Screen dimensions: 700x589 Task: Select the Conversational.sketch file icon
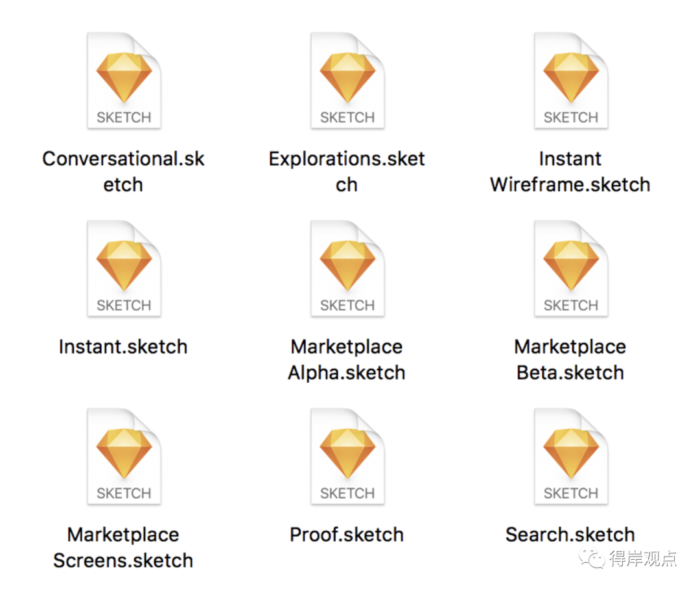(124, 80)
